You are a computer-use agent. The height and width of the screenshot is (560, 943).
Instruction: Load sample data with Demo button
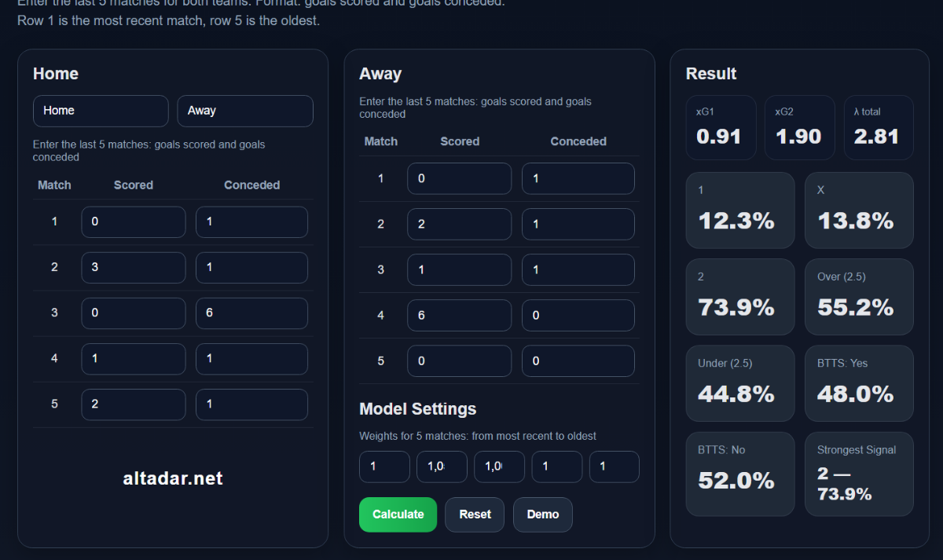542,514
